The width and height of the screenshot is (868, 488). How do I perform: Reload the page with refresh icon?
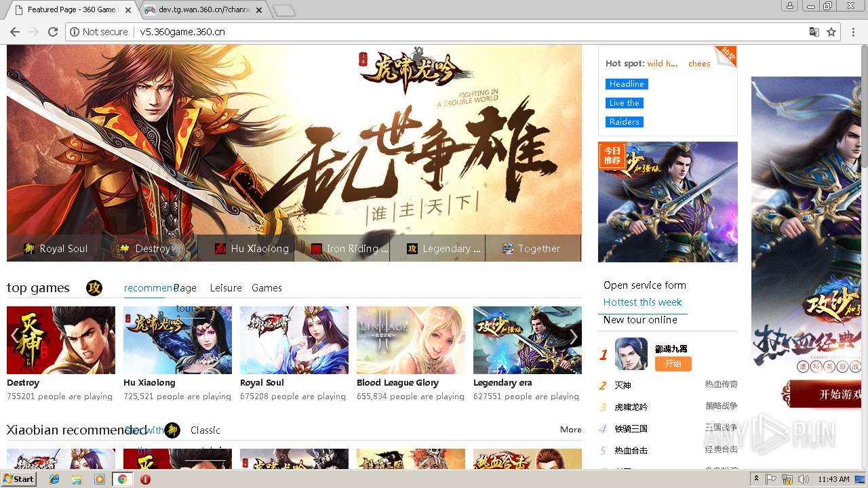(x=52, y=32)
